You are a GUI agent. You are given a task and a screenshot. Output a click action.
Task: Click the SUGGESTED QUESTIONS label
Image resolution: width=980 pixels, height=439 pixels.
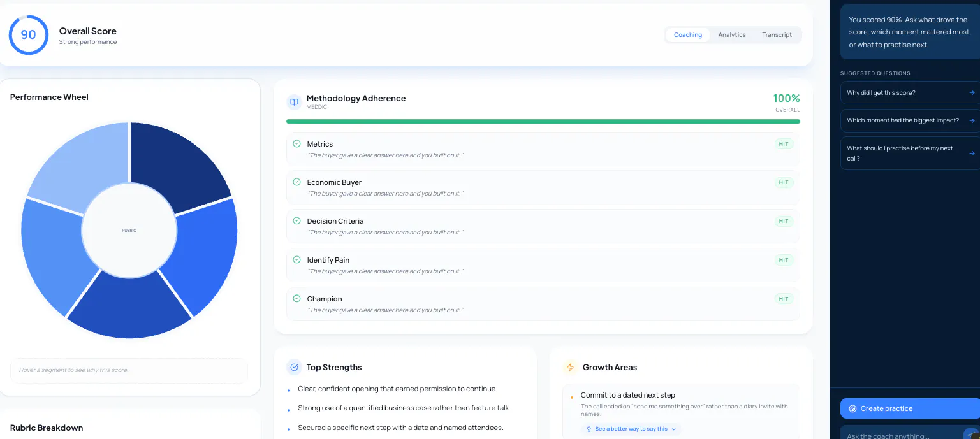tap(875, 73)
